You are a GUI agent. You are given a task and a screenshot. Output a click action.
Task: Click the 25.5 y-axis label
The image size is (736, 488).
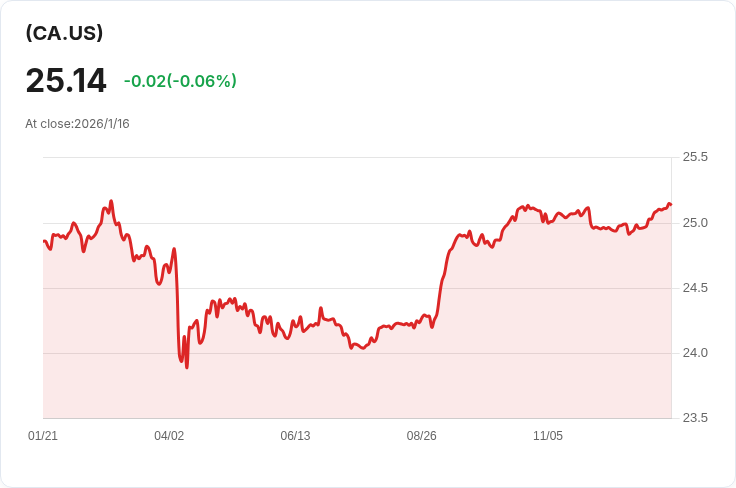pos(694,157)
